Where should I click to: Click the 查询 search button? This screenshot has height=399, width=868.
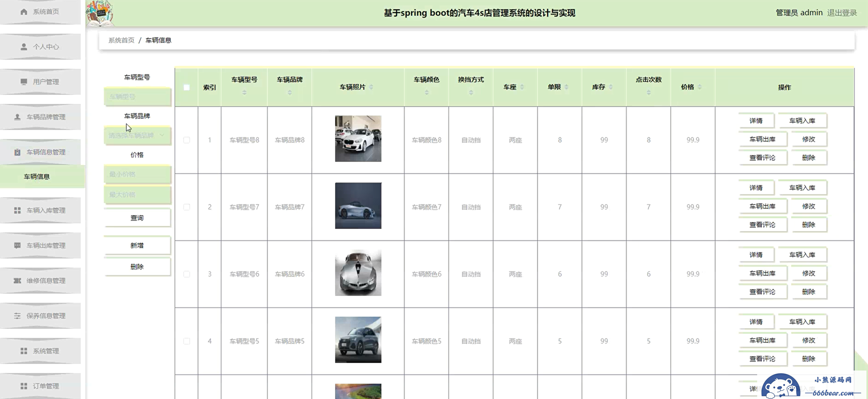137,218
